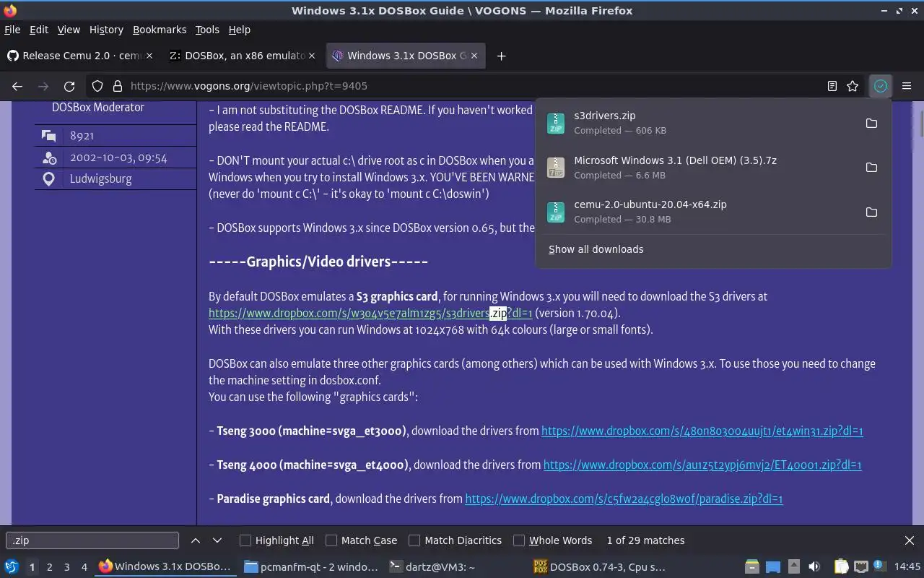Enable Whole Words checkbox
The width and height of the screenshot is (924, 578).
pos(519,540)
